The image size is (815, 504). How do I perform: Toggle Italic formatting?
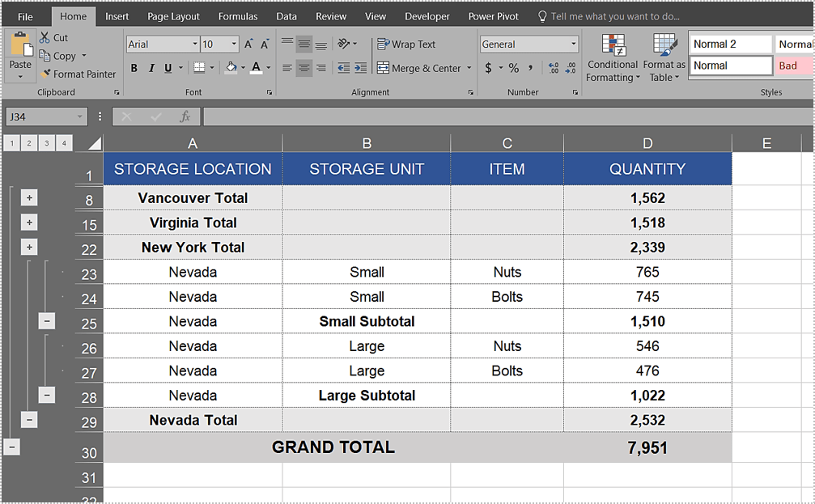coord(151,69)
